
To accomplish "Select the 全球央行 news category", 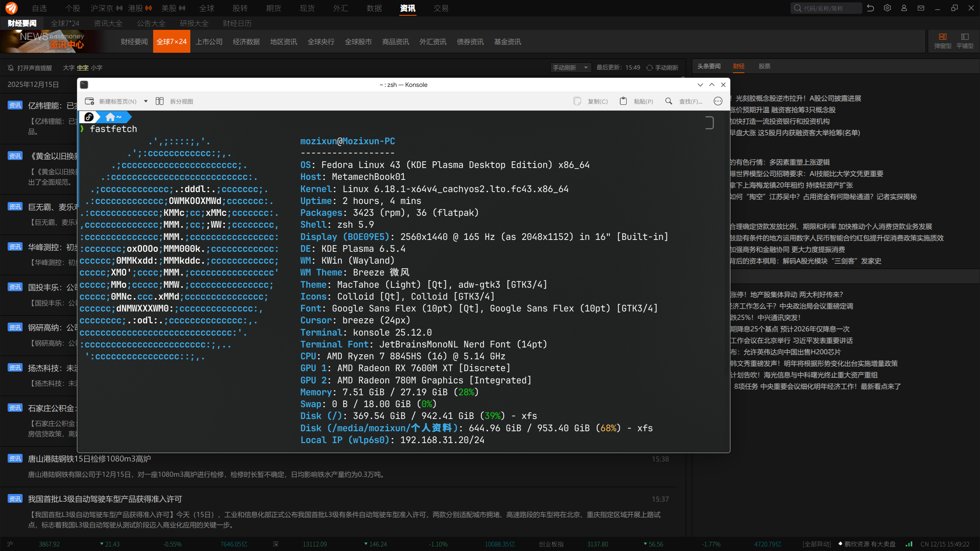I will [321, 42].
